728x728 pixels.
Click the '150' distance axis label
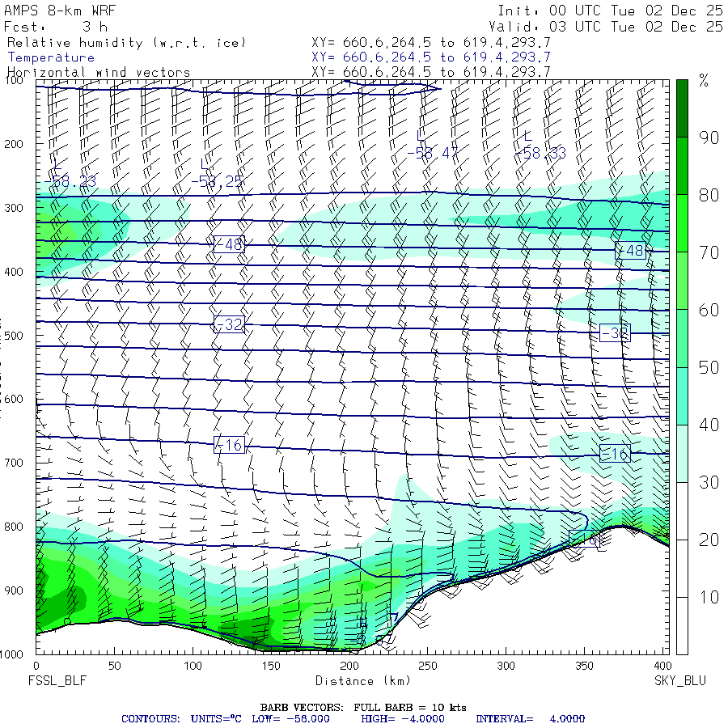[x=271, y=667]
